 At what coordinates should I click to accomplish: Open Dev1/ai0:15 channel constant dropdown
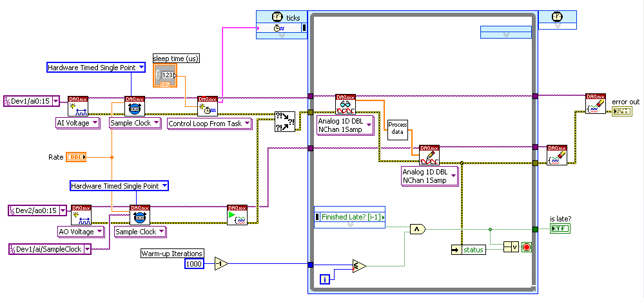55,100
